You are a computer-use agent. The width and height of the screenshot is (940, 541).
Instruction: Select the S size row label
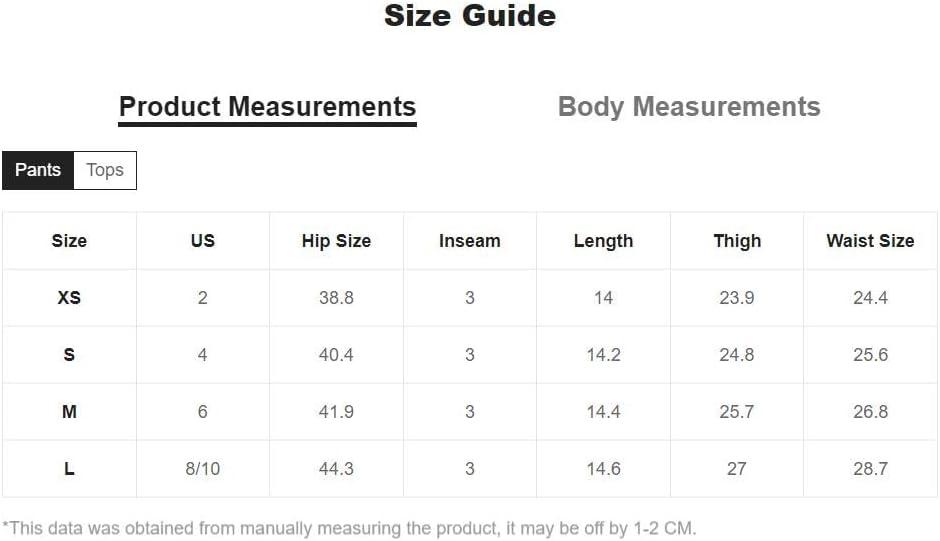(69, 355)
